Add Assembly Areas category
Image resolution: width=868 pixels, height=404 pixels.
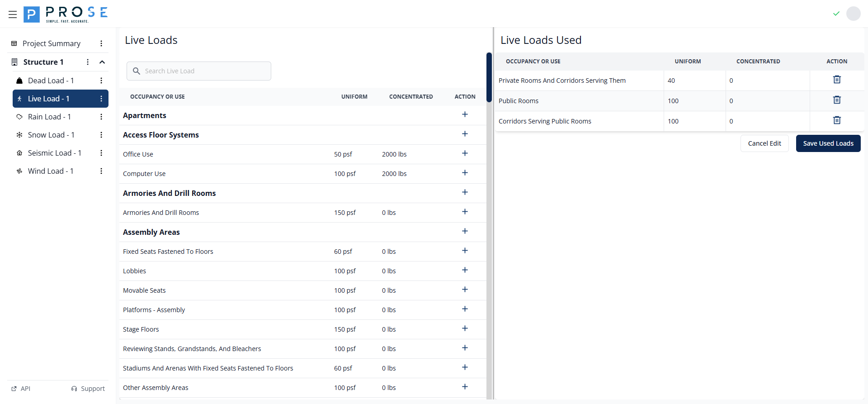coord(465,231)
